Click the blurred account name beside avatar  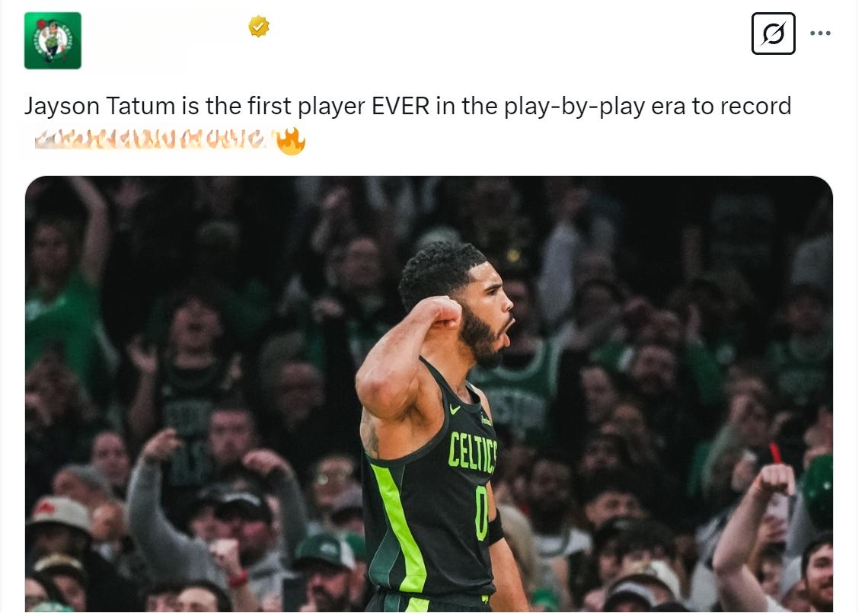pos(166,40)
